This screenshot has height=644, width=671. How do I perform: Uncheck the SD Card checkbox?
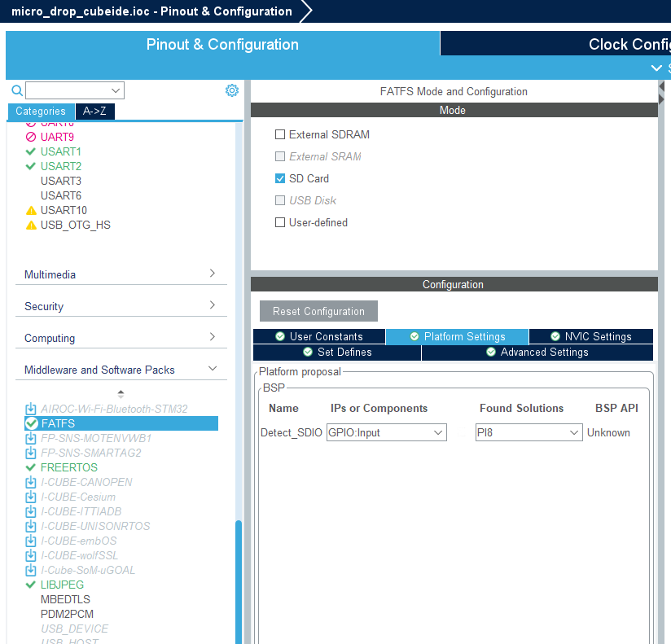click(280, 178)
